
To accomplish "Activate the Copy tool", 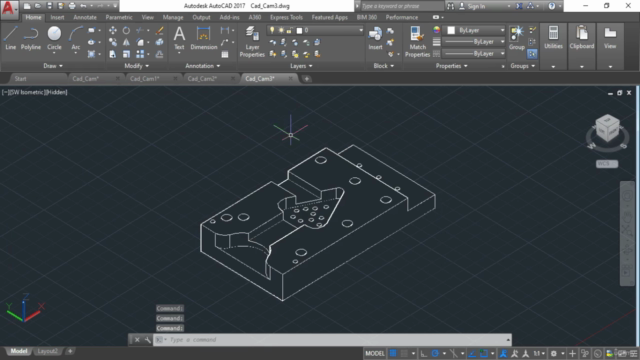I will click(113, 42).
